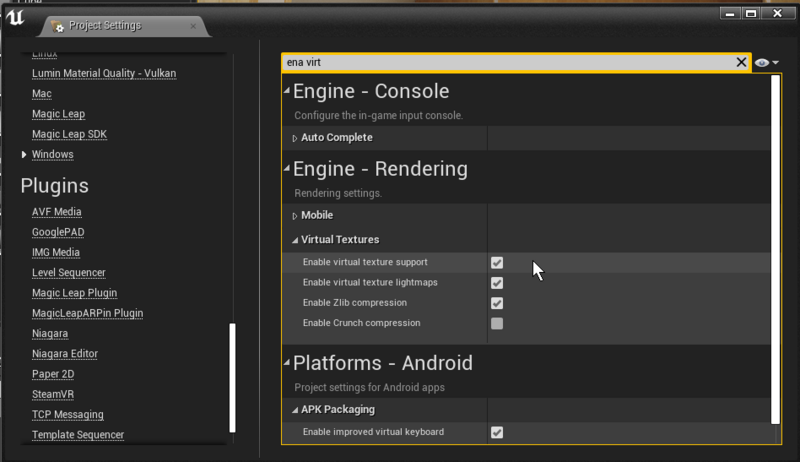Enable Crunch compression checkbox

(x=497, y=323)
